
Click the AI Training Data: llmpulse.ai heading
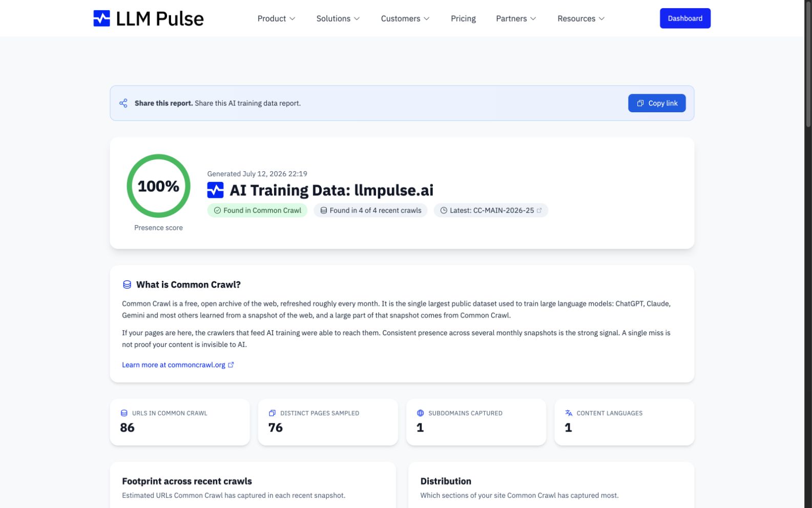331,190
